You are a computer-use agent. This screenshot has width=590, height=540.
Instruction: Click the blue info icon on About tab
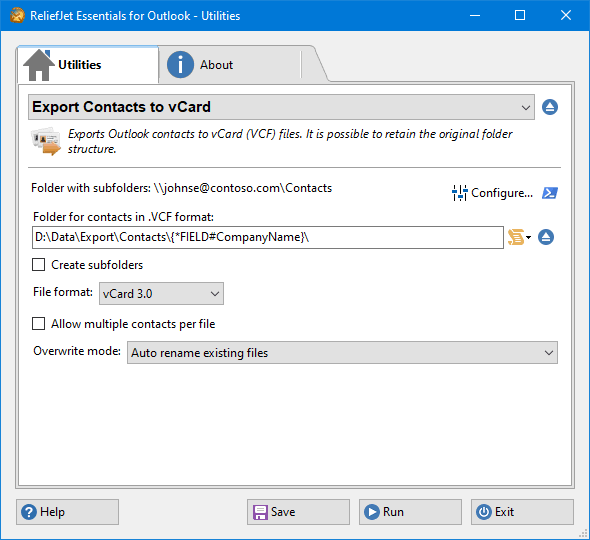[180, 65]
